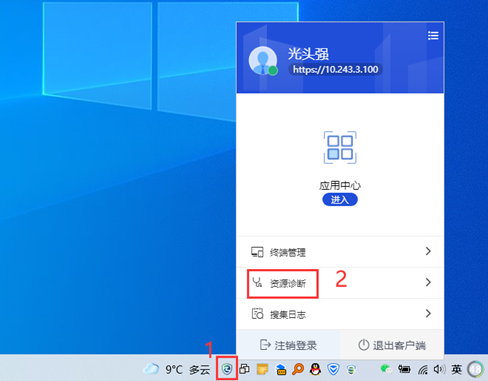Click the 搜集日志 log search icon
This screenshot has width=488, height=381.
coord(257,313)
